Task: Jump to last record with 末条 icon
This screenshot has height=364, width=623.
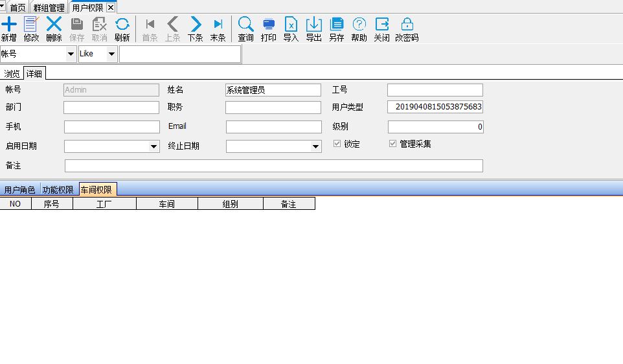Action: (218, 25)
